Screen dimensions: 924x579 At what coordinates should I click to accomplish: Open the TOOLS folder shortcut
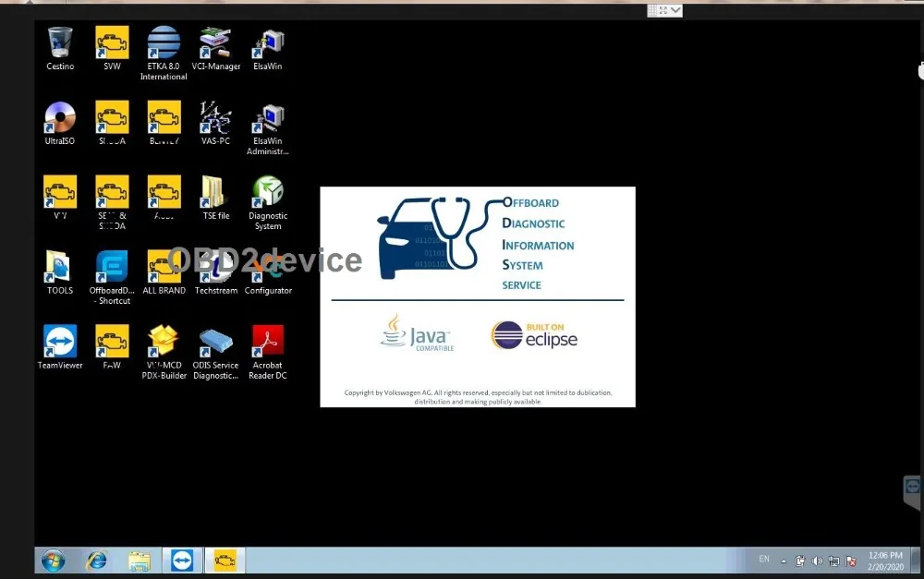coord(60,272)
